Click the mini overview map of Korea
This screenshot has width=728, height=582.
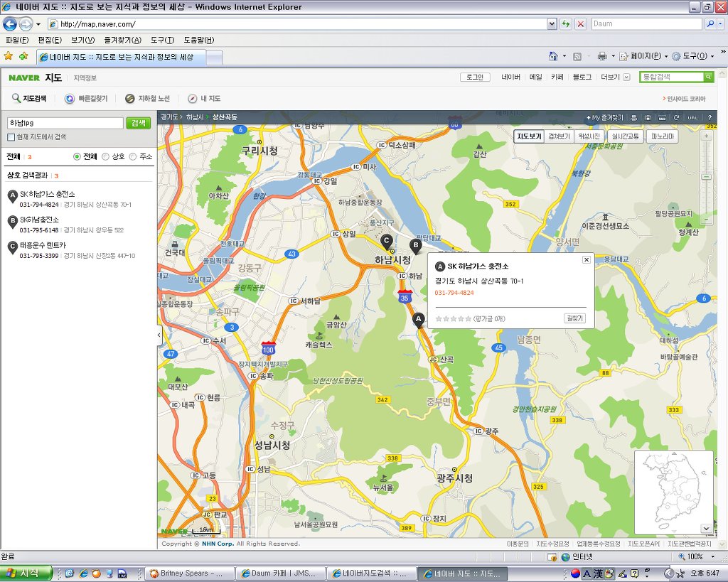[x=673, y=492]
